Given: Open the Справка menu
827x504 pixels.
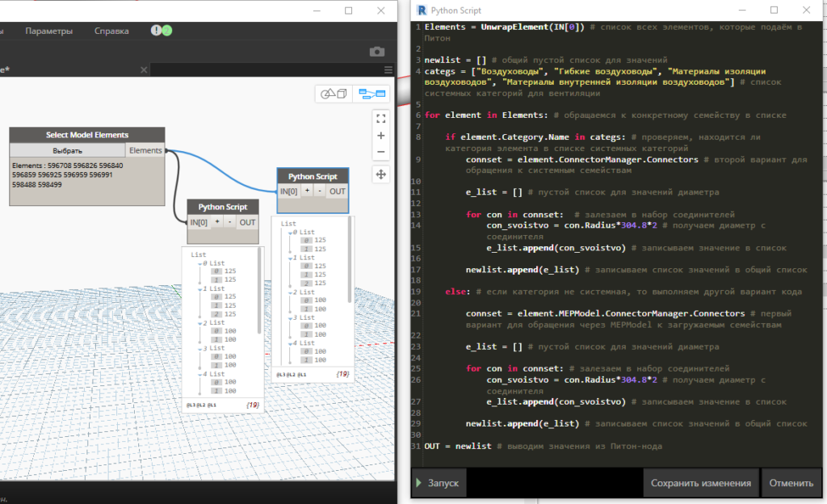Looking at the screenshot, I should click(x=111, y=31).
